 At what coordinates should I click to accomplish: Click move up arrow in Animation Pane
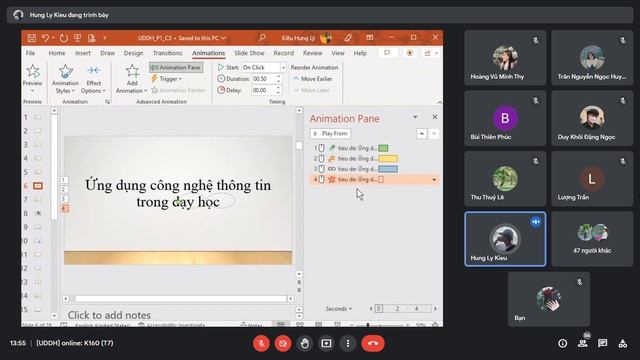click(x=422, y=133)
